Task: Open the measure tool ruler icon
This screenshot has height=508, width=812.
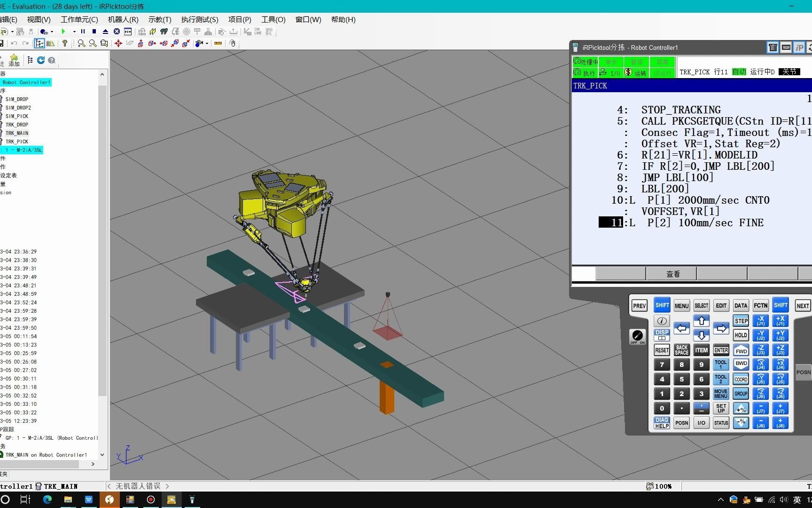Action: point(218,43)
